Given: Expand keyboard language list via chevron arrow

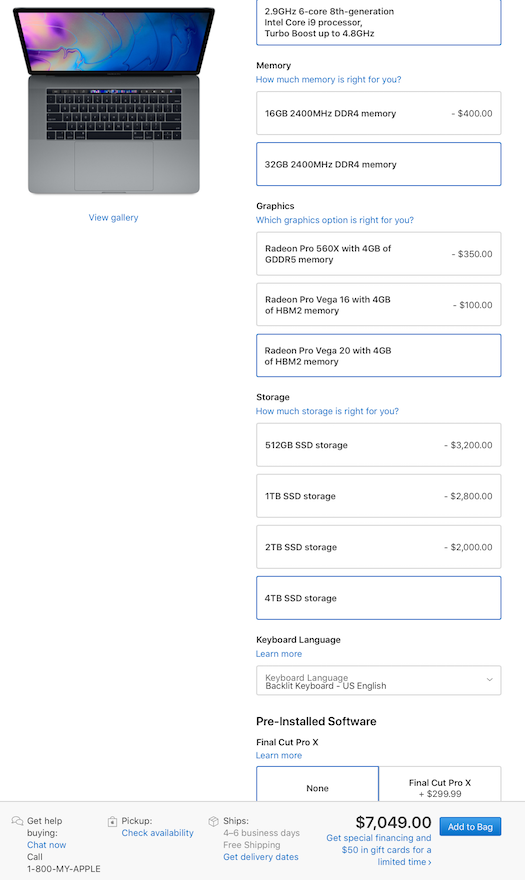Looking at the screenshot, I should [x=490, y=680].
